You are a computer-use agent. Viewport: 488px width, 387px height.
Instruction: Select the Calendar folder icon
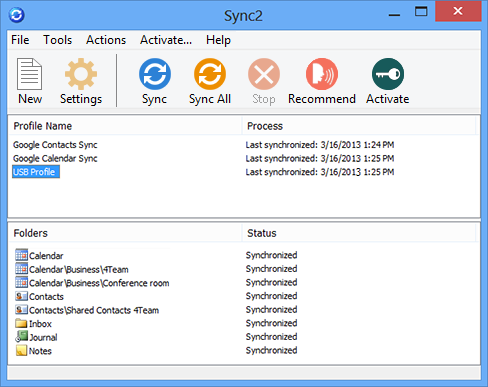21,255
